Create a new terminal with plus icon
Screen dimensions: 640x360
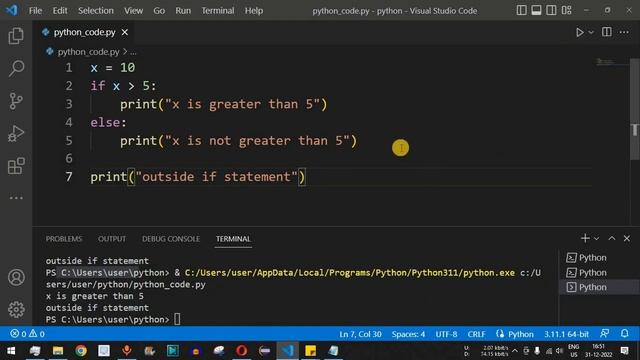point(584,238)
